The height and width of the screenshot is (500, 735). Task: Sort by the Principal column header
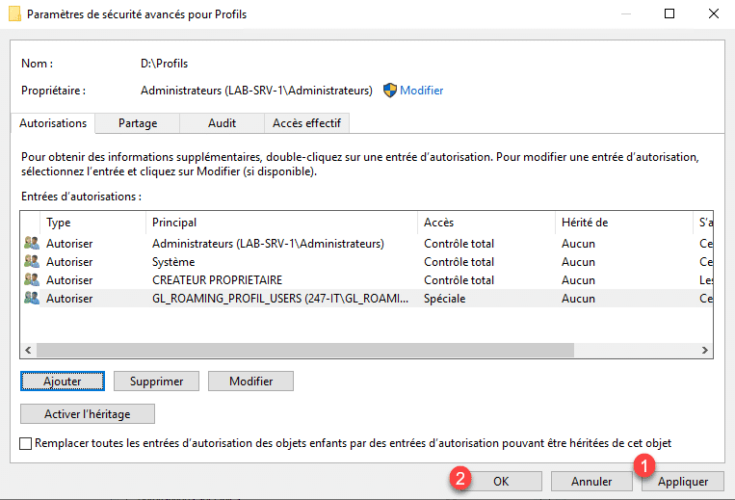pos(281,222)
